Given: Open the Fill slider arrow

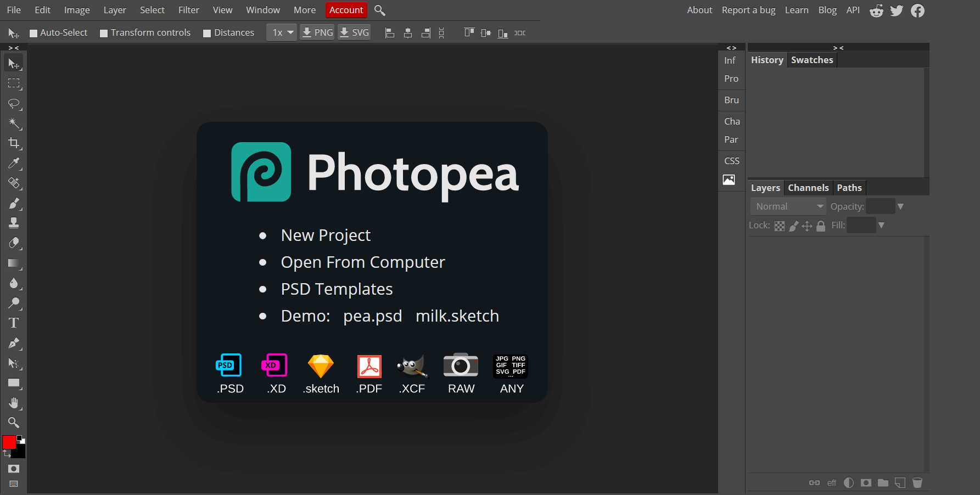Looking at the screenshot, I should (x=881, y=225).
